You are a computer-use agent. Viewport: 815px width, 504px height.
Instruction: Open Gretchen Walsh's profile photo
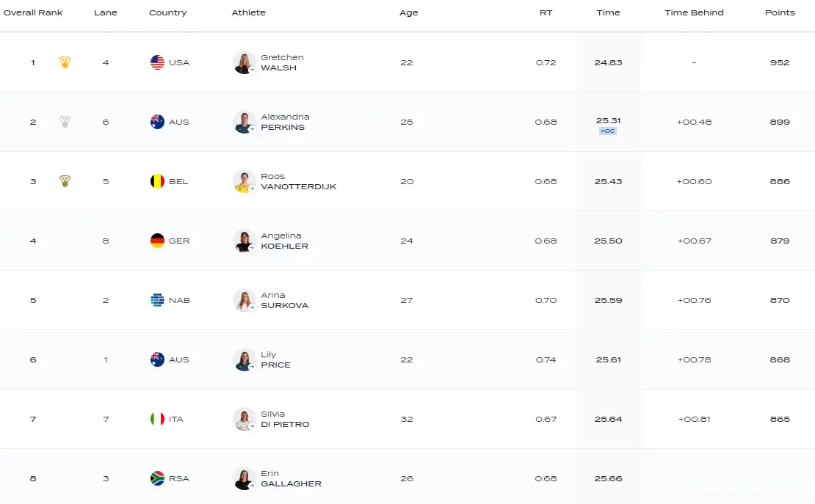point(245,62)
